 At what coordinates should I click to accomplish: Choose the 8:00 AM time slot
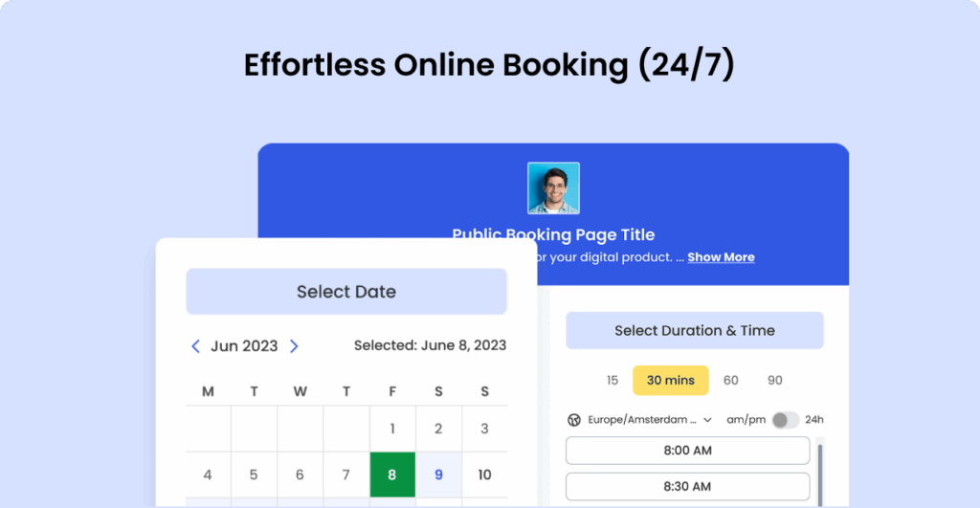pos(687,451)
